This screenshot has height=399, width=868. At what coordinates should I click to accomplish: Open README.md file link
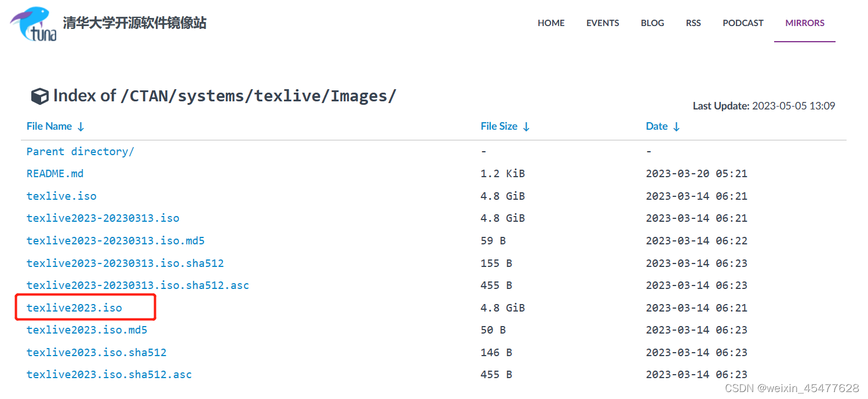pyautogui.click(x=55, y=174)
